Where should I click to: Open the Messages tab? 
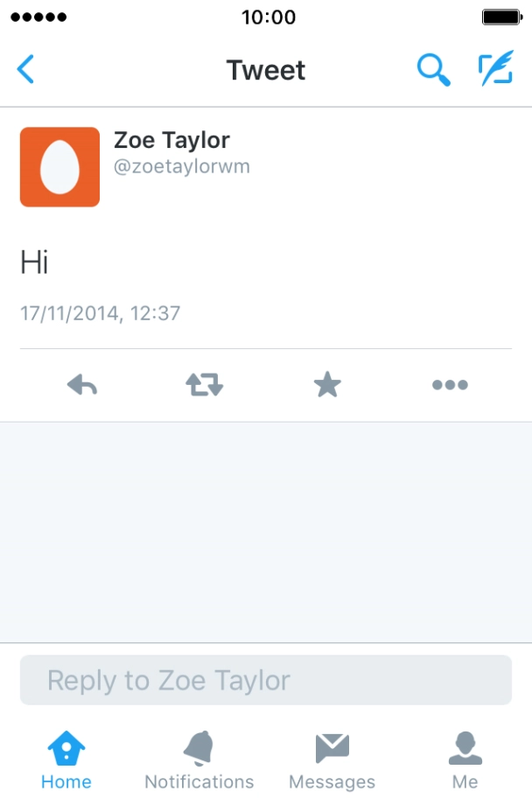click(x=332, y=759)
